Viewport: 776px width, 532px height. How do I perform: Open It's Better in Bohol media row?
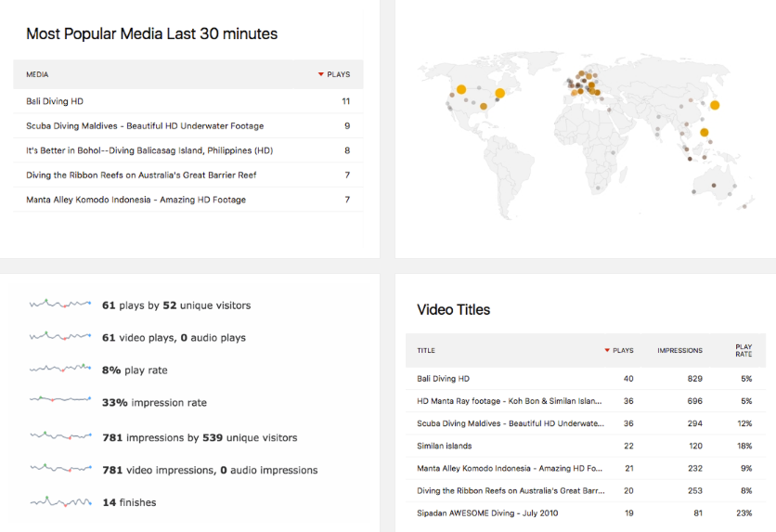click(149, 150)
